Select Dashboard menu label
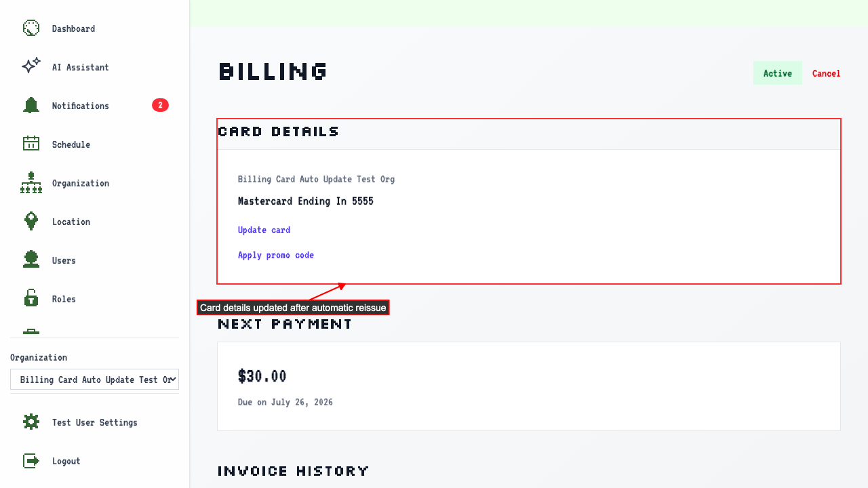The width and height of the screenshot is (868, 488). pos(73,28)
